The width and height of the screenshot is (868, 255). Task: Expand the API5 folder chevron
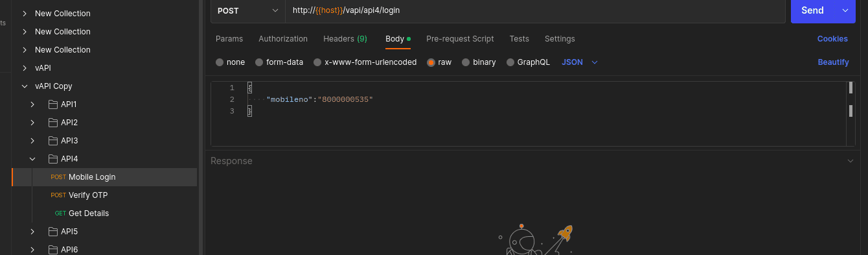click(x=32, y=232)
